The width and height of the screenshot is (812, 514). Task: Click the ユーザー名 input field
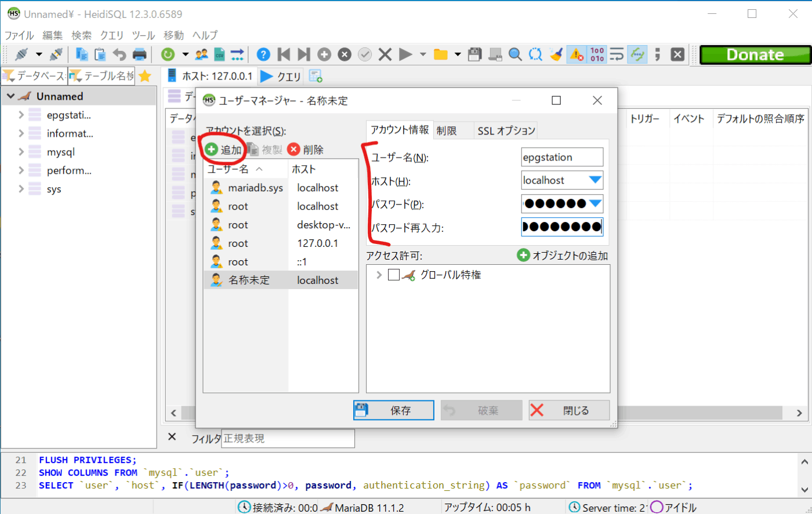[562, 157]
